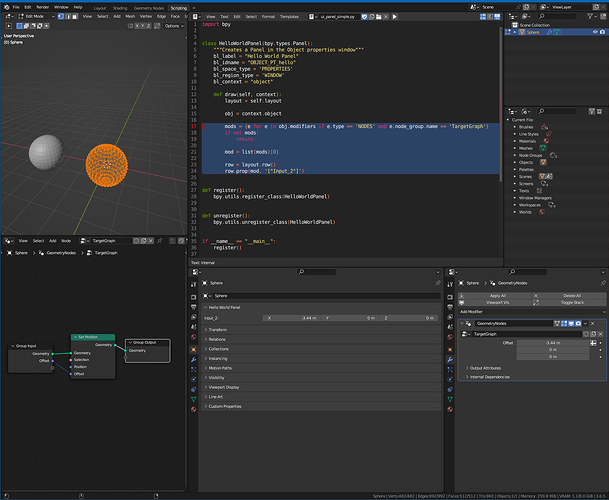
Task: Open the File menu
Action: [16, 7]
